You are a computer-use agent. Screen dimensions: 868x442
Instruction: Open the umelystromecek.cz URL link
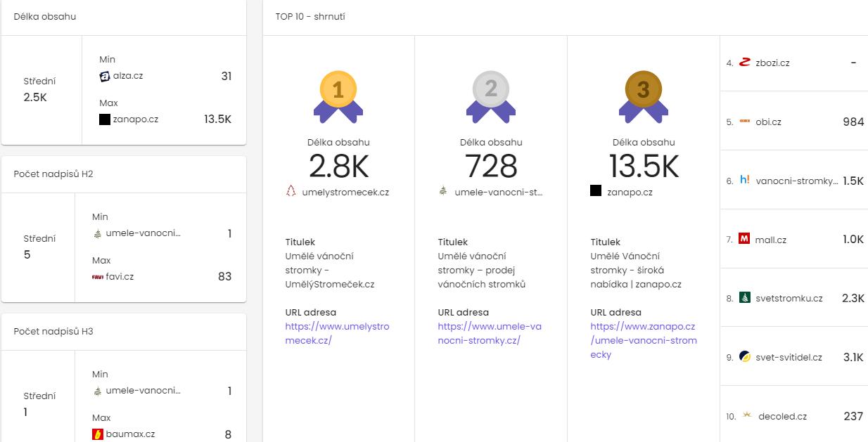pyautogui.click(x=337, y=333)
